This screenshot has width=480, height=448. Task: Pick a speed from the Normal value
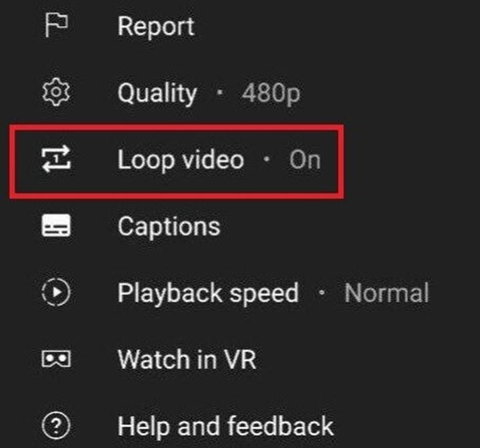(386, 293)
